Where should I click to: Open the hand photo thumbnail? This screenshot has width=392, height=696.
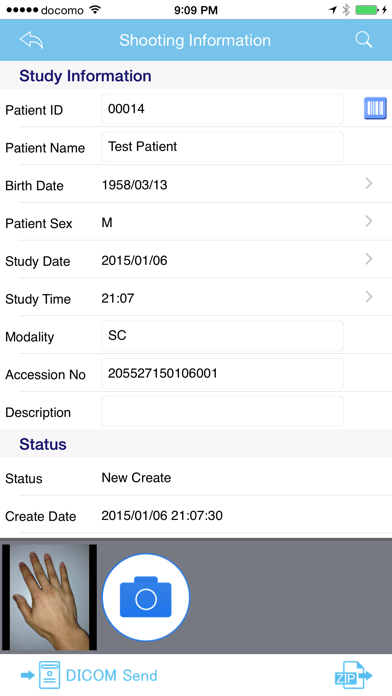tap(49, 597)
